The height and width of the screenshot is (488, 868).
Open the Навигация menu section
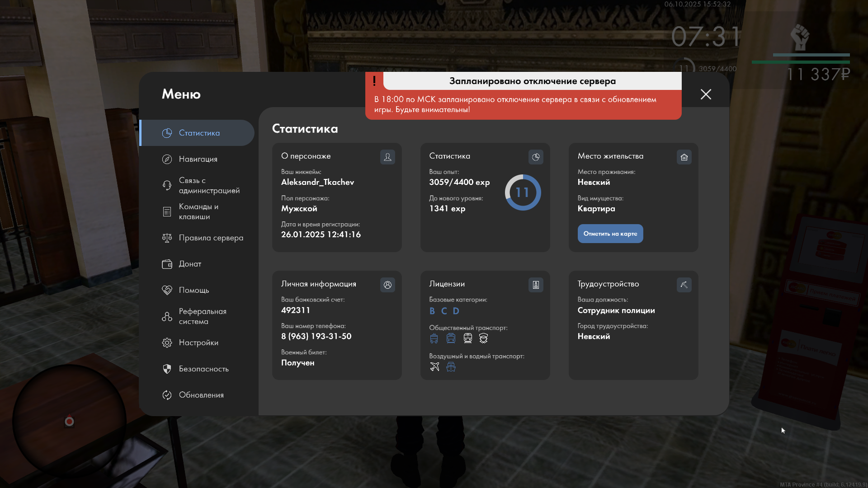tap(198, 159)
